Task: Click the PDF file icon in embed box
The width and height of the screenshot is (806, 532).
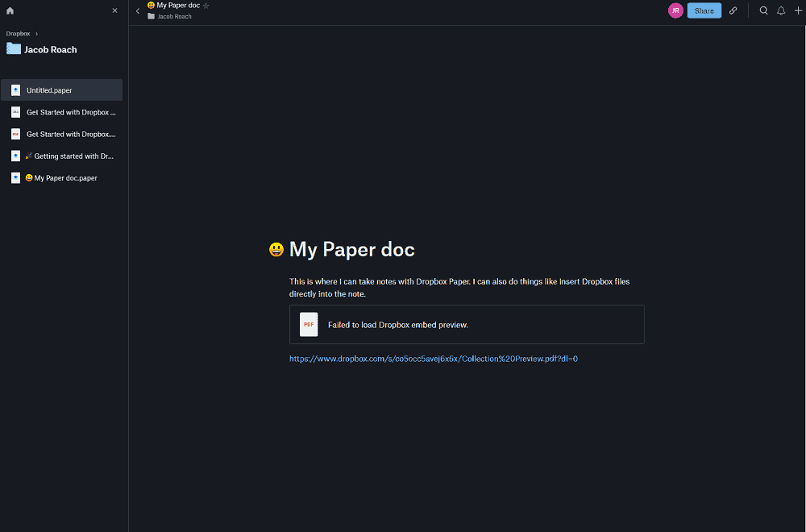Action: point(309,324)
